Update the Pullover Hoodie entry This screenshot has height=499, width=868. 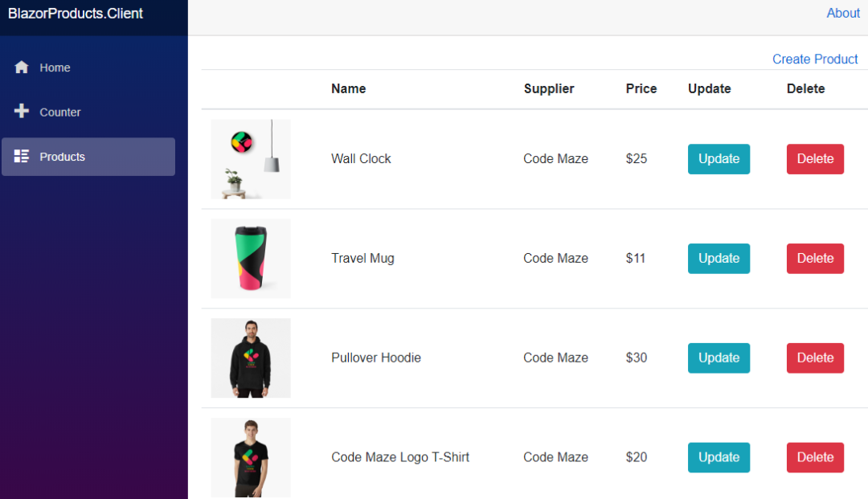(718, 358)
